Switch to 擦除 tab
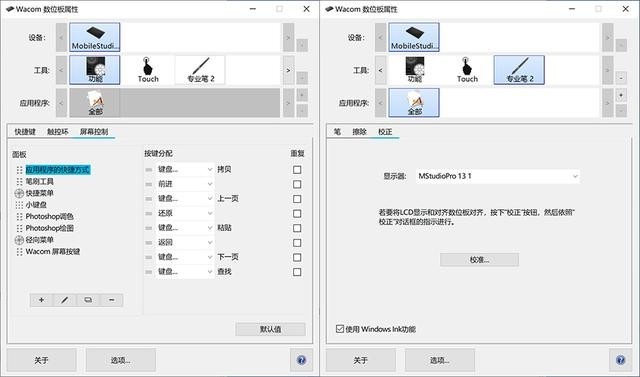This screenshot has width=640, height=377. pyautogui.click(x=360, y=131)
